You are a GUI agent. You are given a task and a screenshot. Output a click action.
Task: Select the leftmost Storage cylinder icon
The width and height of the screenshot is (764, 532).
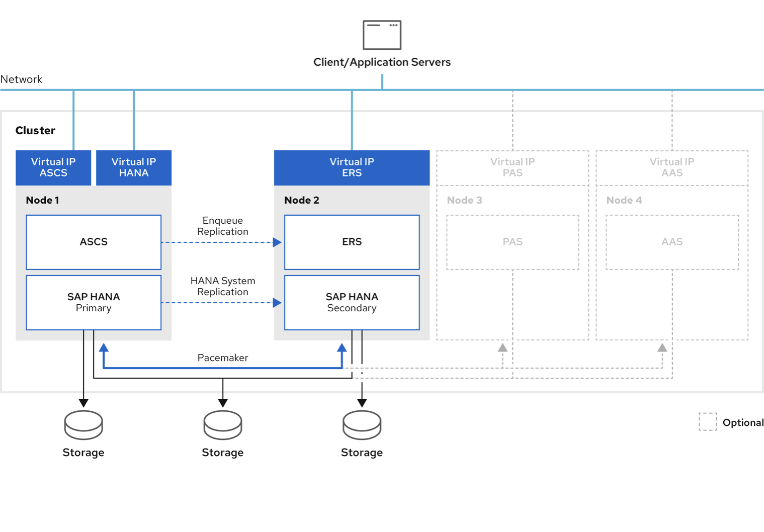(83, 425)
